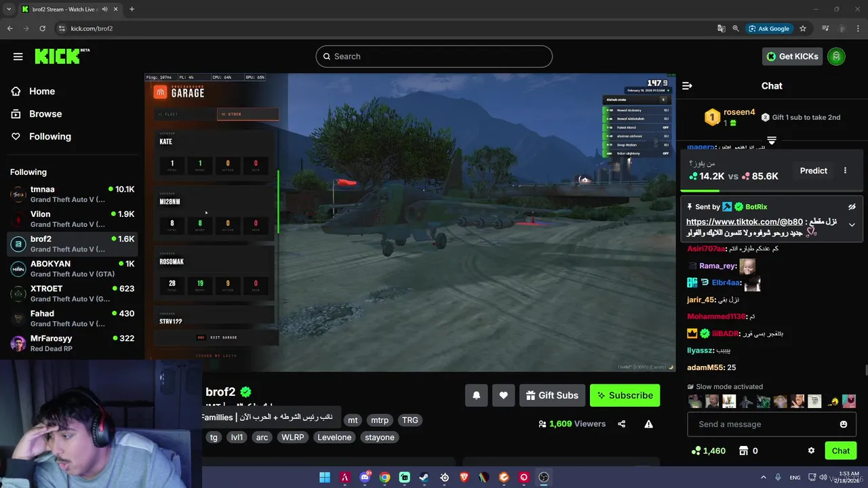868x488 pixels.
Task: Share the stream via share icon
Action: 621,424
